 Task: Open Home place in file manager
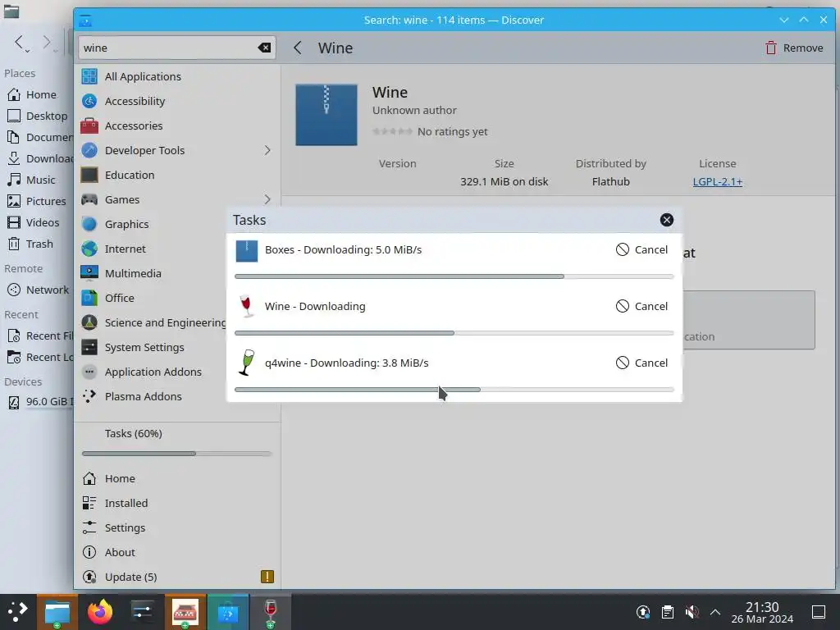tap(36, 94)
